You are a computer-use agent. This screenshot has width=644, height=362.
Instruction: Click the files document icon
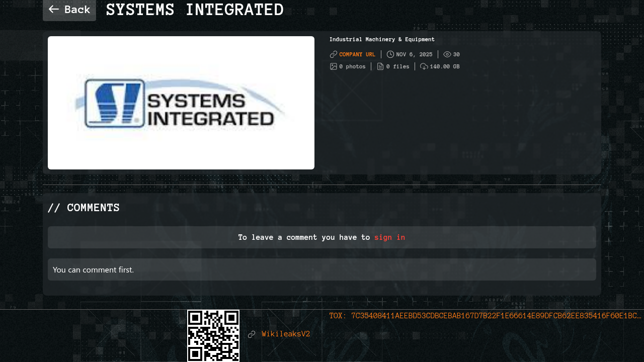[380, 66]
